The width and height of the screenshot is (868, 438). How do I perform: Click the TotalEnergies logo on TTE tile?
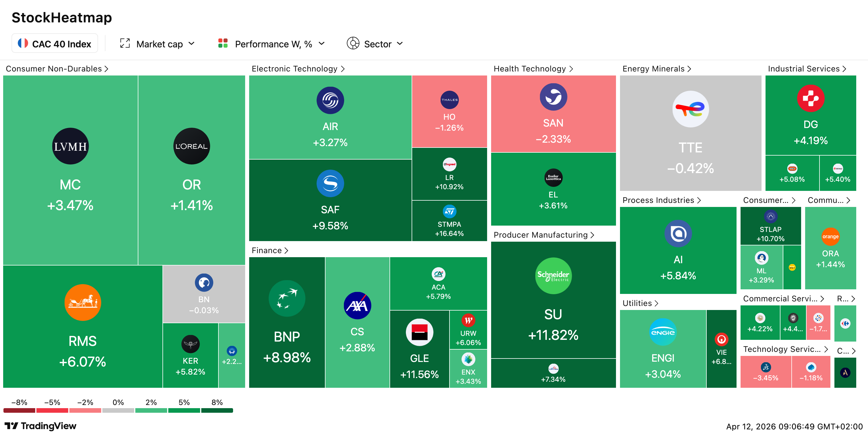click(690, 109)
